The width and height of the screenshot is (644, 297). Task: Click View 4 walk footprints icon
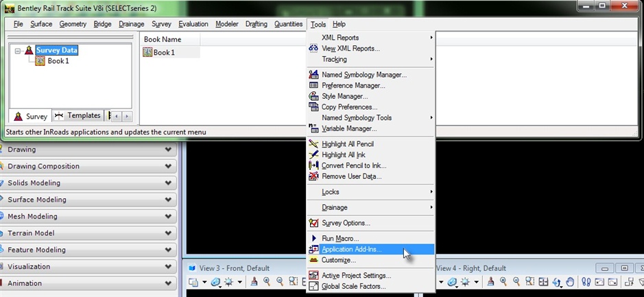[x=586, y=282]
